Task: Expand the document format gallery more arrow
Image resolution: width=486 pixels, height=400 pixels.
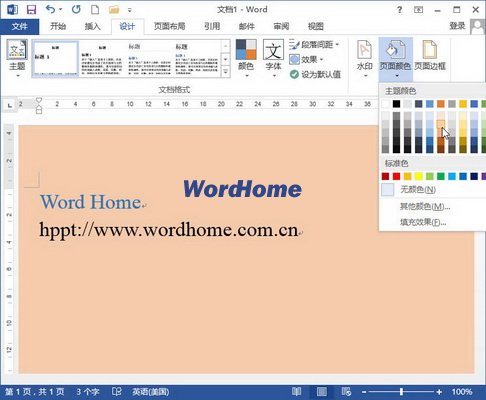Action: pos(226,71)
